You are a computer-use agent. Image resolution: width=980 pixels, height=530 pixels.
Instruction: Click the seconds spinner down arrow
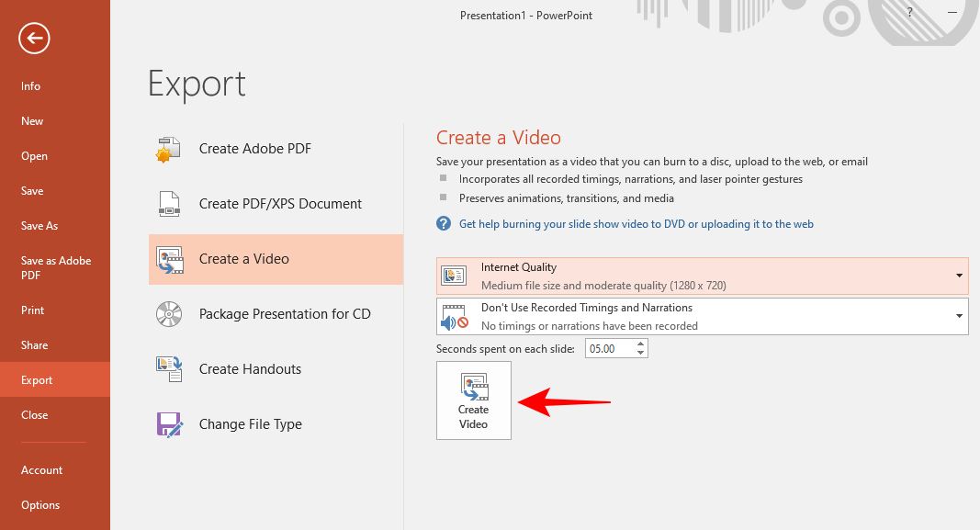[638, 352]
